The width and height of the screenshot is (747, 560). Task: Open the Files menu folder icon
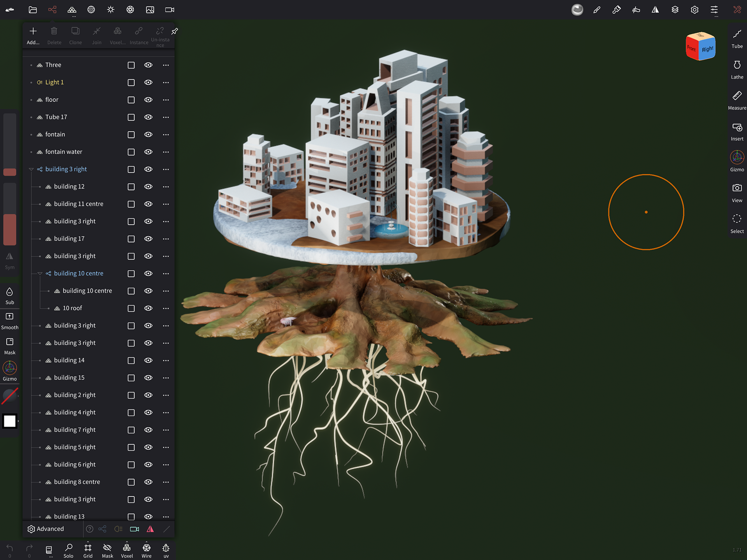33,10
